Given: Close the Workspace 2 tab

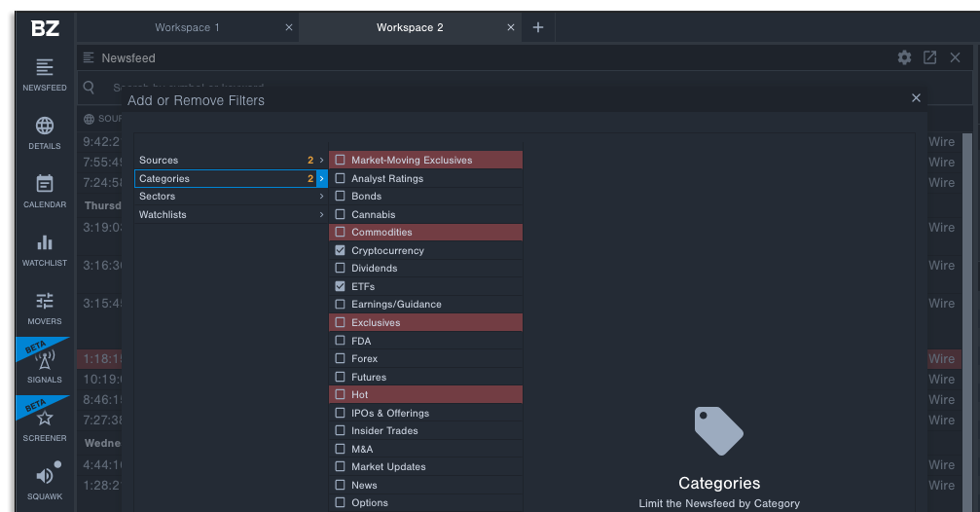Looking at the screenshot, I should pyautogui.click(x=511, y=27).
